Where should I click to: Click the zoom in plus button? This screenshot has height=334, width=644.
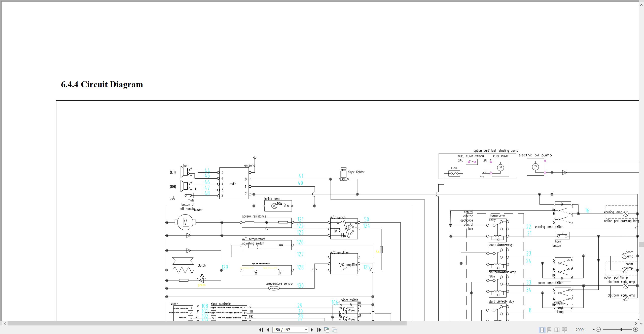[x=635, y=329]
